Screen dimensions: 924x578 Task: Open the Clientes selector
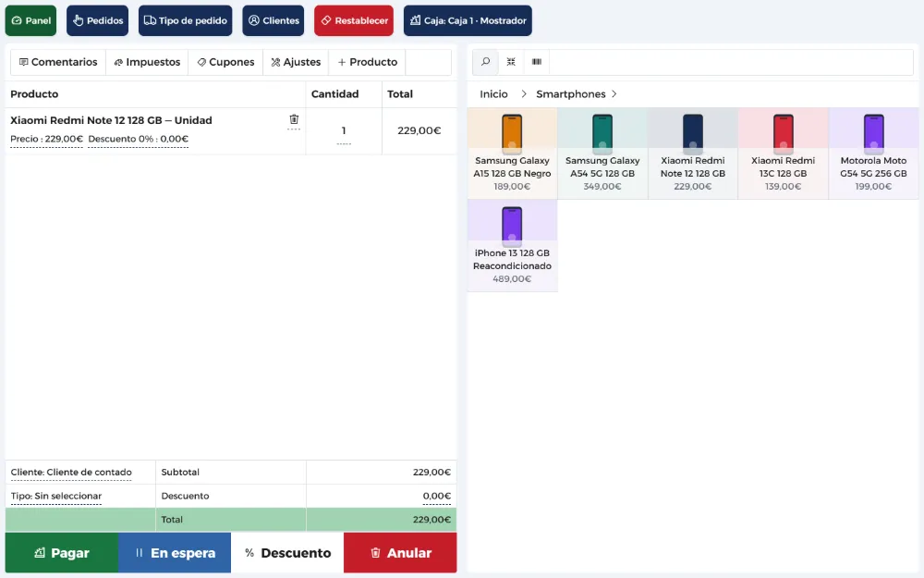click(x=274, y=20)
